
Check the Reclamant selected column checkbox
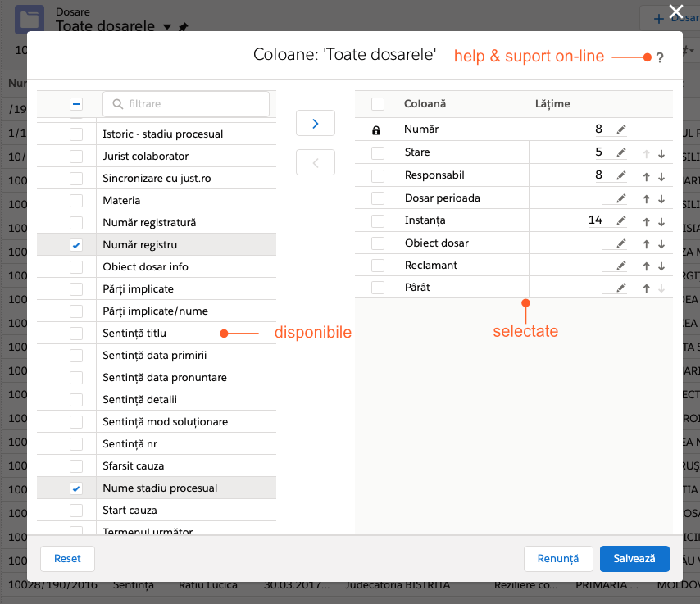[378, 266]
